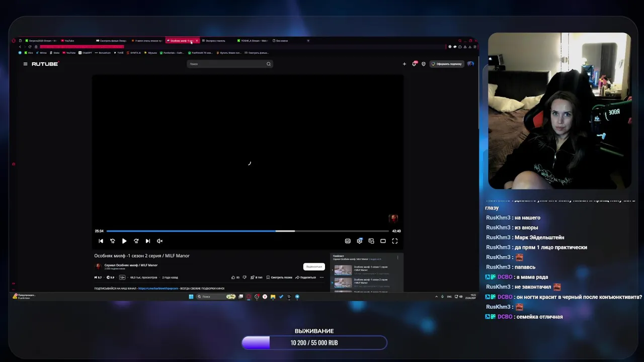Open more actions ellipsis under video
644x362 pixels.
(321, 277)
